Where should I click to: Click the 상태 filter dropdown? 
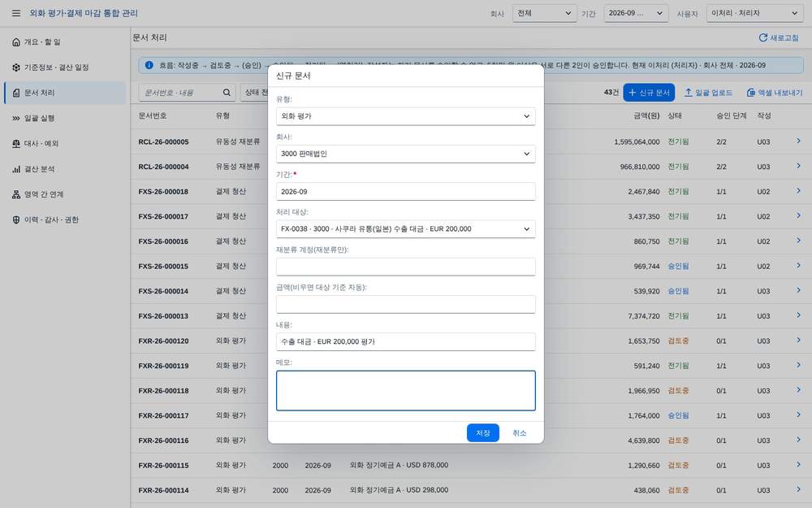[255, 93]
